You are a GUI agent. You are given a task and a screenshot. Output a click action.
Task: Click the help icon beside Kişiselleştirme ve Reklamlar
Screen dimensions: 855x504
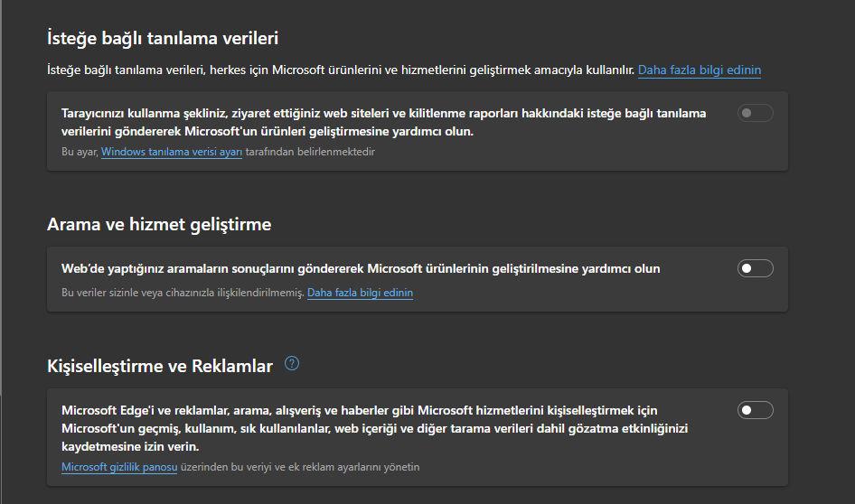point(292,364)
